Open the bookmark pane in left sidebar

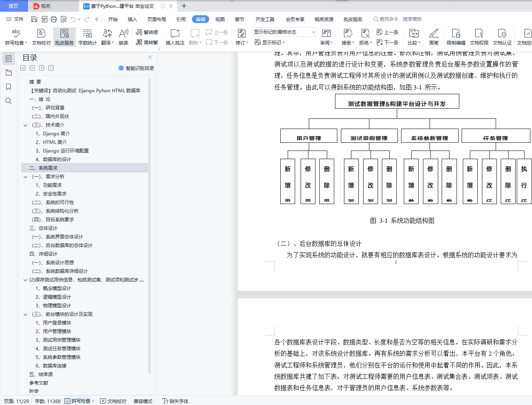click(x=9, y=87)
